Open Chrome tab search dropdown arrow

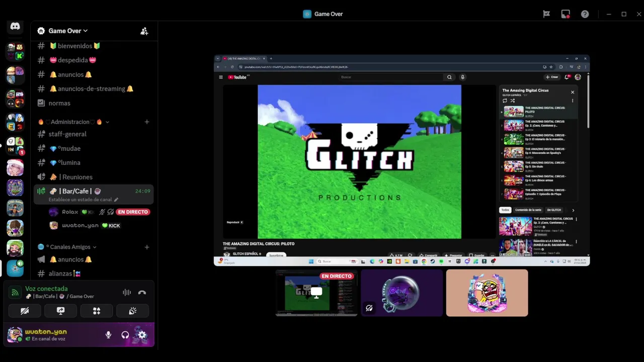218,58
